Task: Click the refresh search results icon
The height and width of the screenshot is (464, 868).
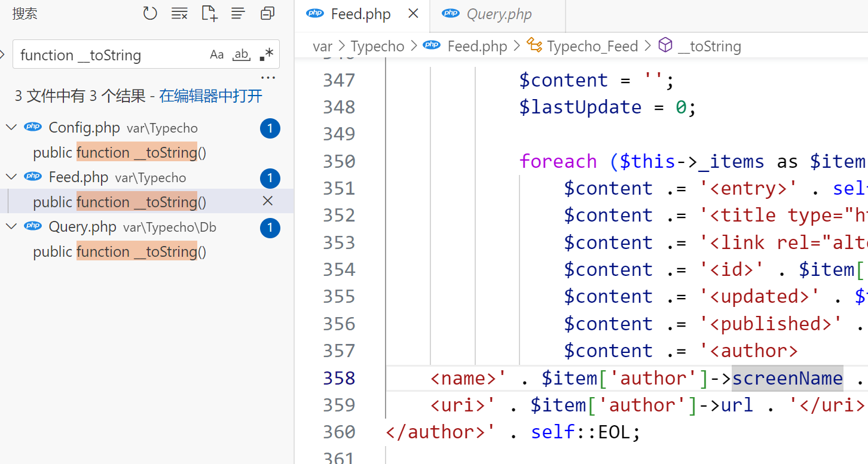Action: coord(150,13)
